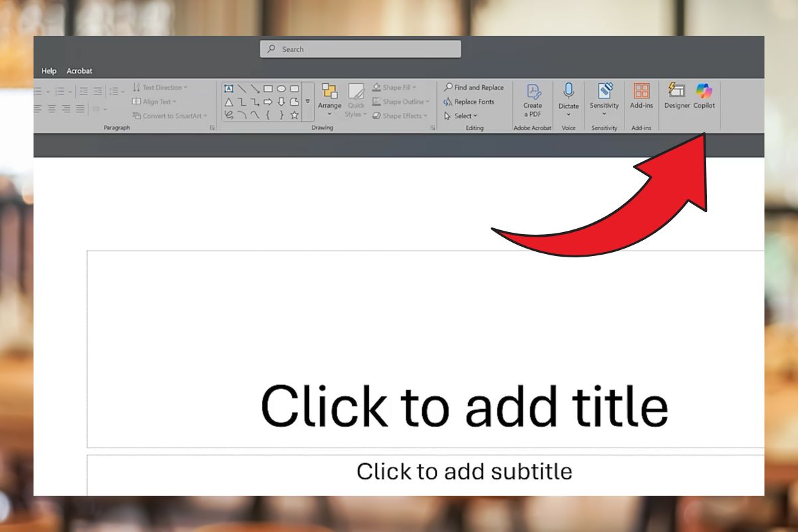Viewport: 798px width, 532px height.
Task: Create a PDF with Adobe Acrobat
Action: tap(533, 100)
